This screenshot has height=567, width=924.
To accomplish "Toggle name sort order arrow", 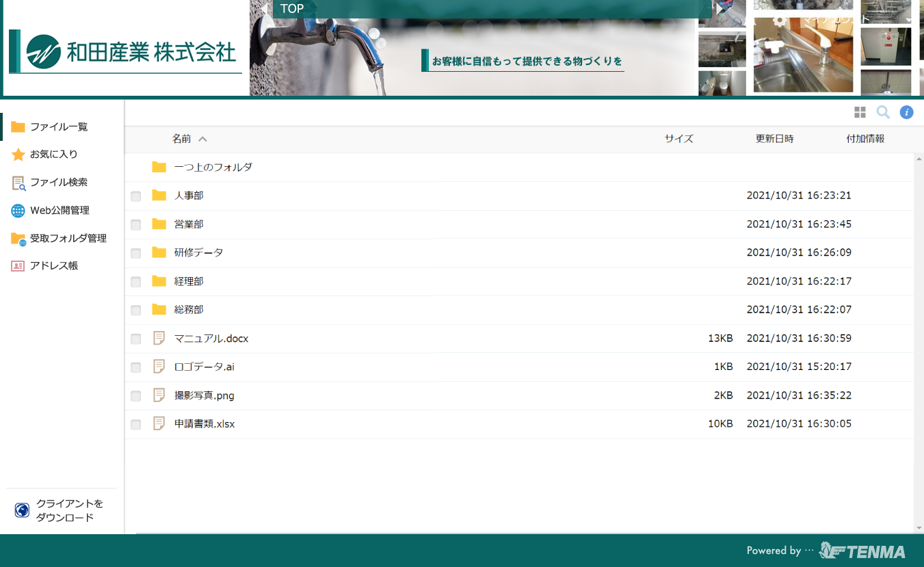I will [202, 139].
